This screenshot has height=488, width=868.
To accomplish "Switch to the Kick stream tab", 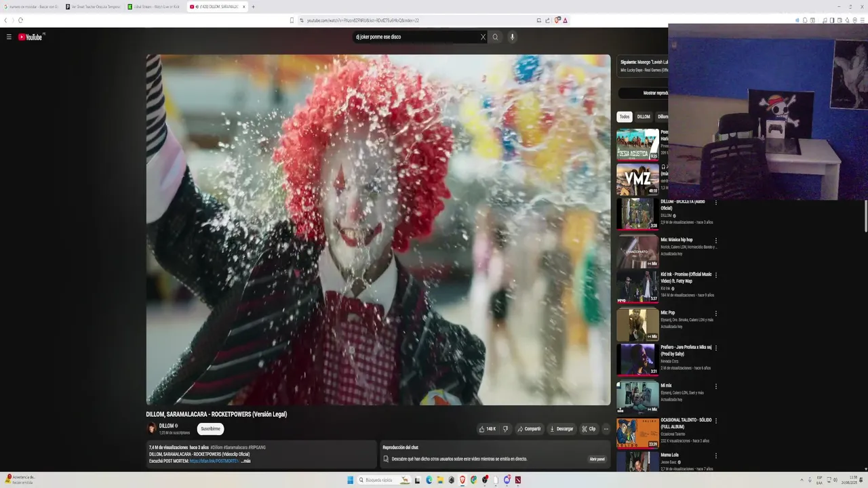I will pos(155,7).
